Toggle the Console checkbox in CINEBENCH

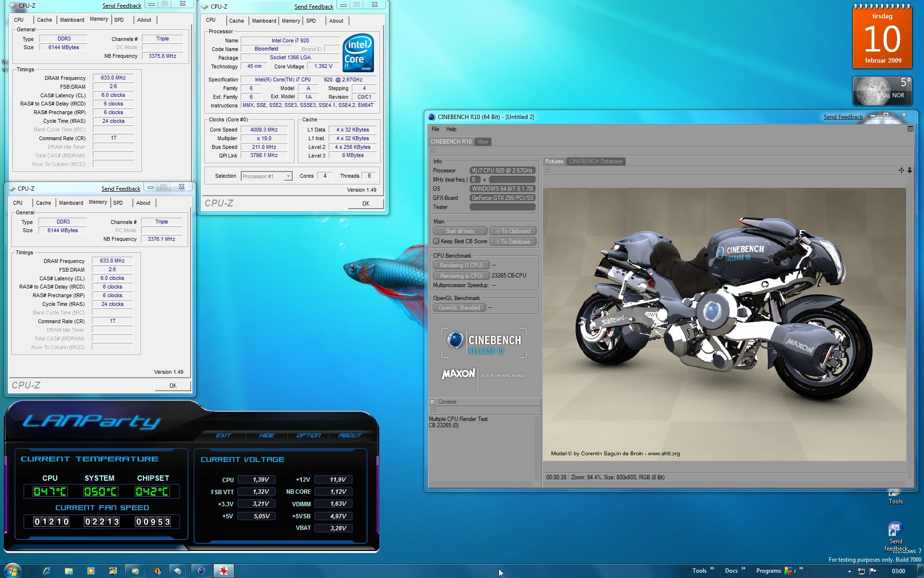point(432,402)
